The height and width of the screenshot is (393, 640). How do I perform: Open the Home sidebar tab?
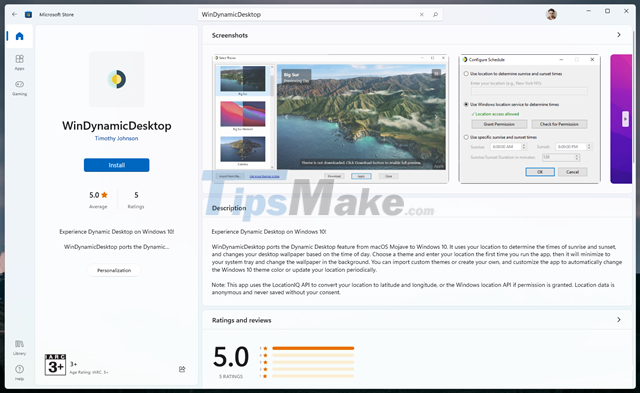point(19,36)
